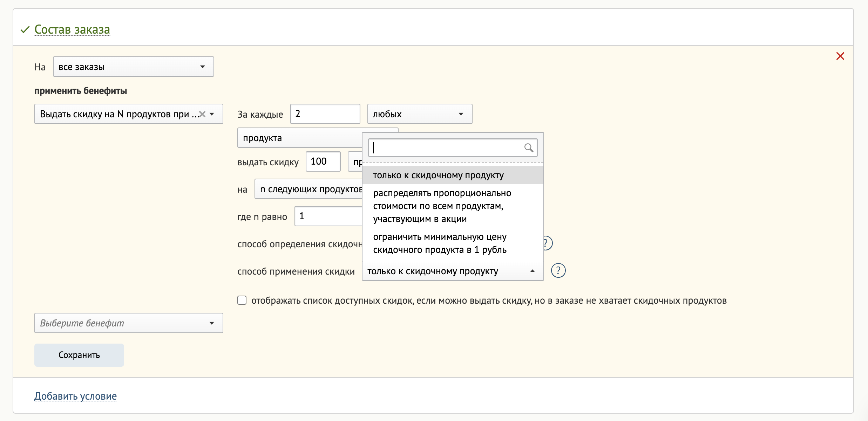The width and height of the screenshot is (868, 421).
Task: Click label 'способ применения скидки'
Action: pos(296,271)
